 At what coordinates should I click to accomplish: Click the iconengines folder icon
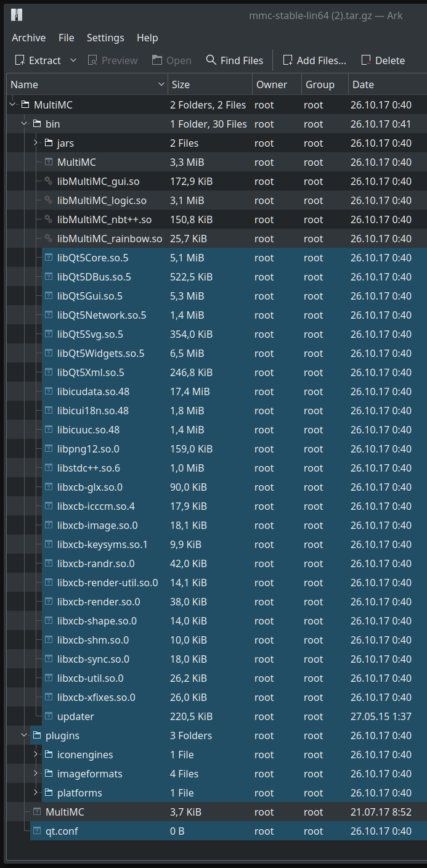[x=49, y=755]
